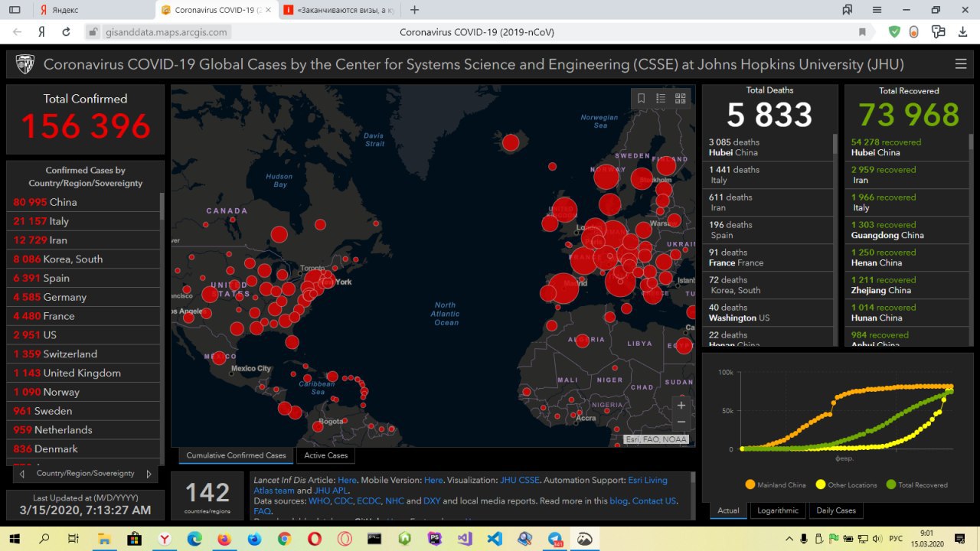The width and height of the screenshot is (980, 551).
Task: Open File Explorer from taskbar
Action: pyautogui.click(x=103, y=539)
